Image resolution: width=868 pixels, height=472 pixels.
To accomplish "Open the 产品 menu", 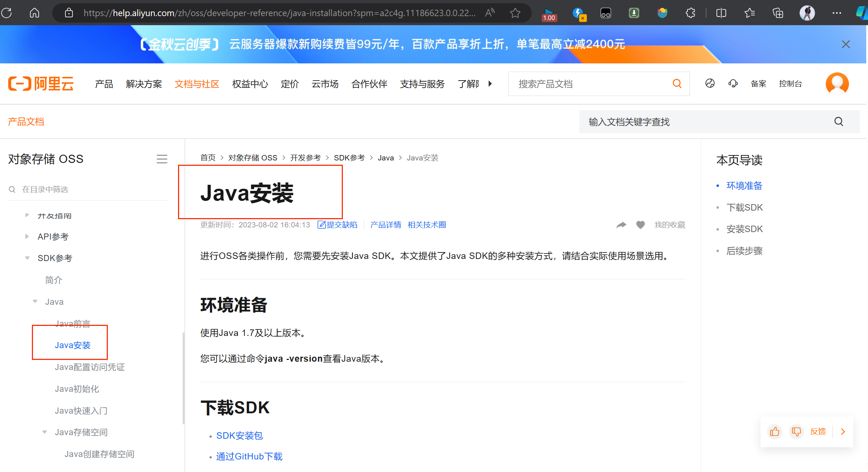I will (104, 84).
